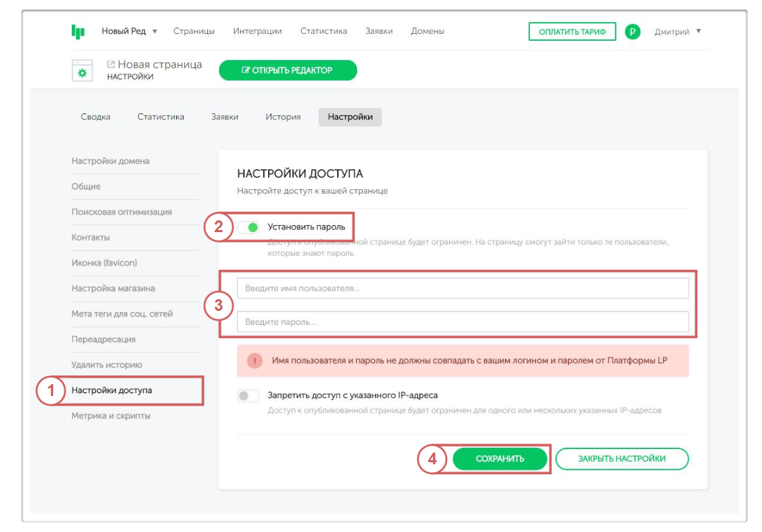Go to Домены in the top menu
762x532 pixels.
[x=428, y=31]
